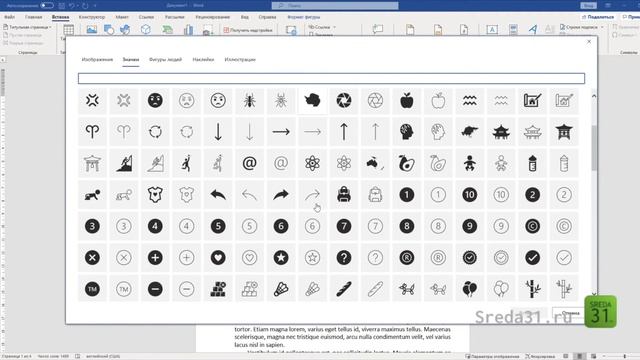Image resolution: width=640 pixels, height=360 pixels.
Task: Open the Файл ribbon tab
Action: click(9, 17)
